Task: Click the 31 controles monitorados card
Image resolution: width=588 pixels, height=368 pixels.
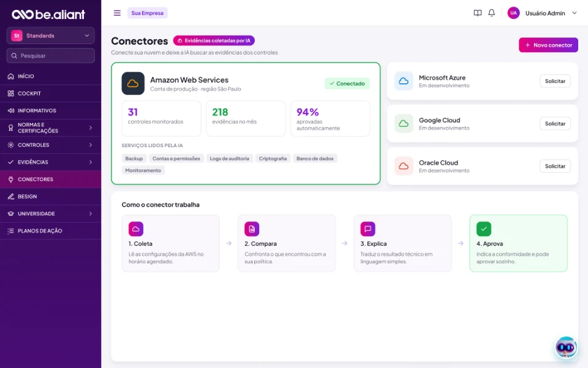Action: click(161, 118)
